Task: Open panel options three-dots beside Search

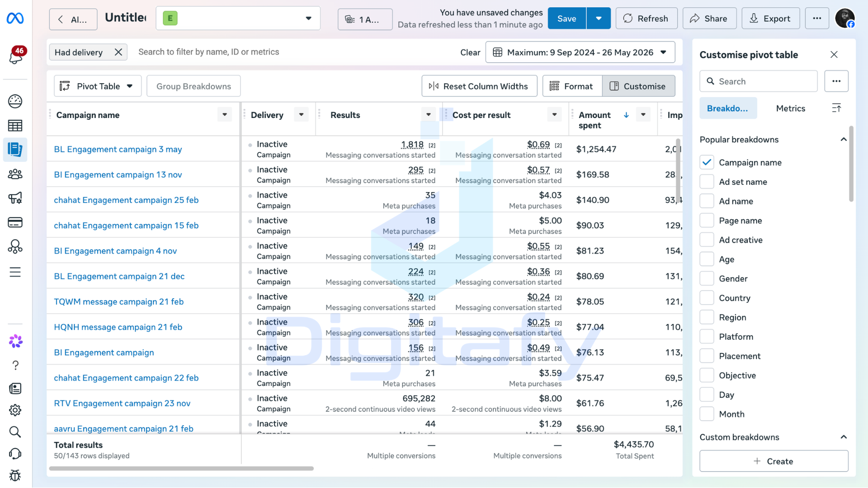Action: (836, 81)
